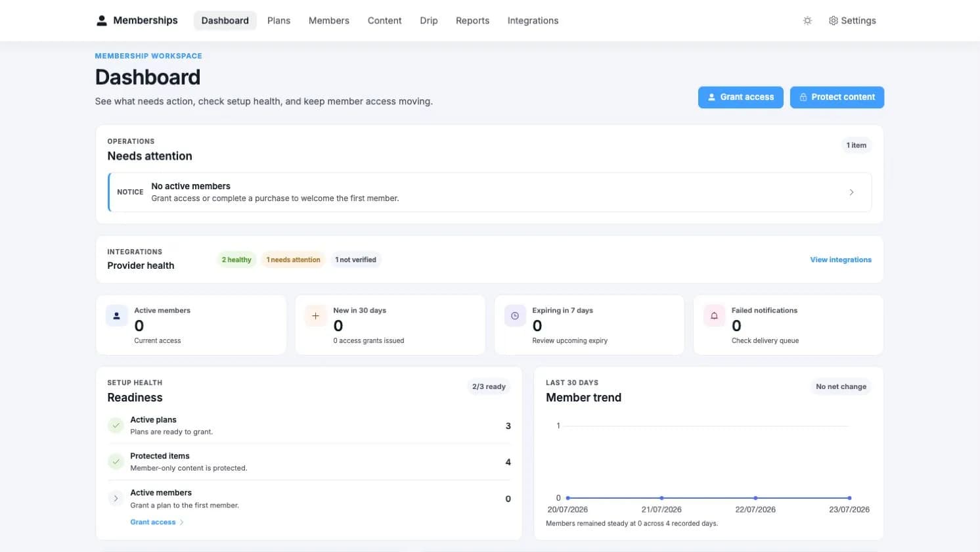Open the No active members notice chevron
Screen dimensions: 980x552
[851, 192]
